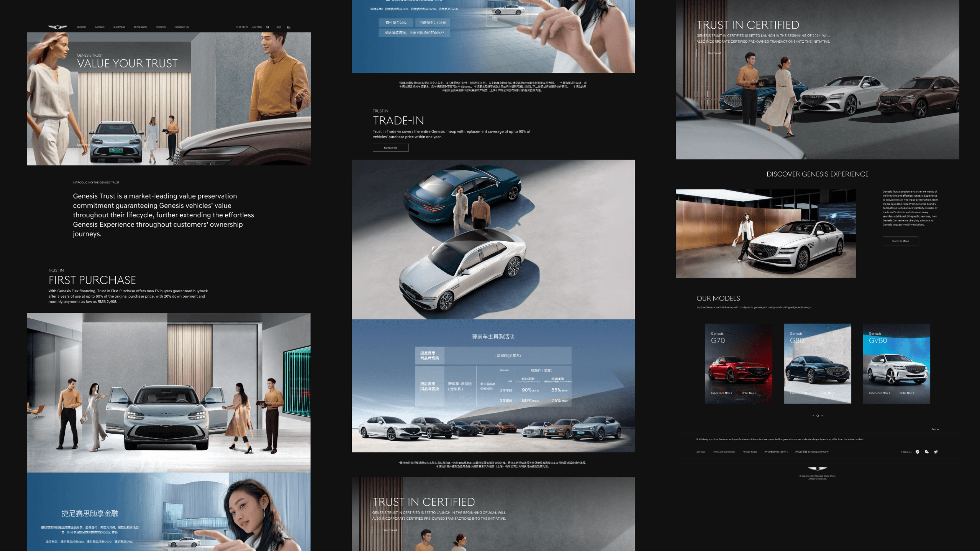Screen dimensions: 980x551
Task: Open the Douyin social icon in footer
Action: click(x=917, y=452)
